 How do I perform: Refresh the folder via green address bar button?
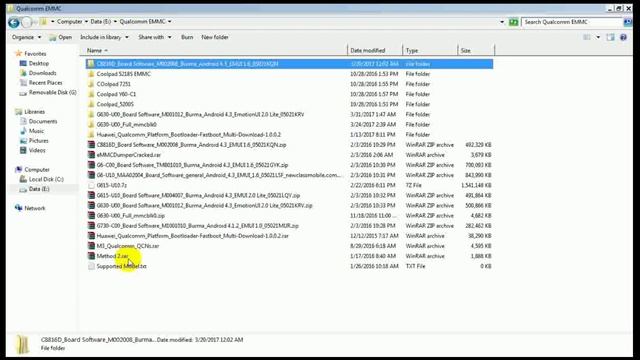pos(513,22)
